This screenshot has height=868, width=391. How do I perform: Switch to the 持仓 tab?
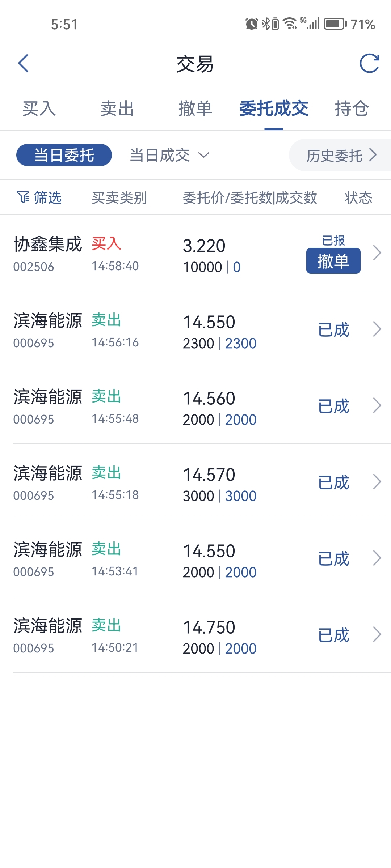(352, 109)
